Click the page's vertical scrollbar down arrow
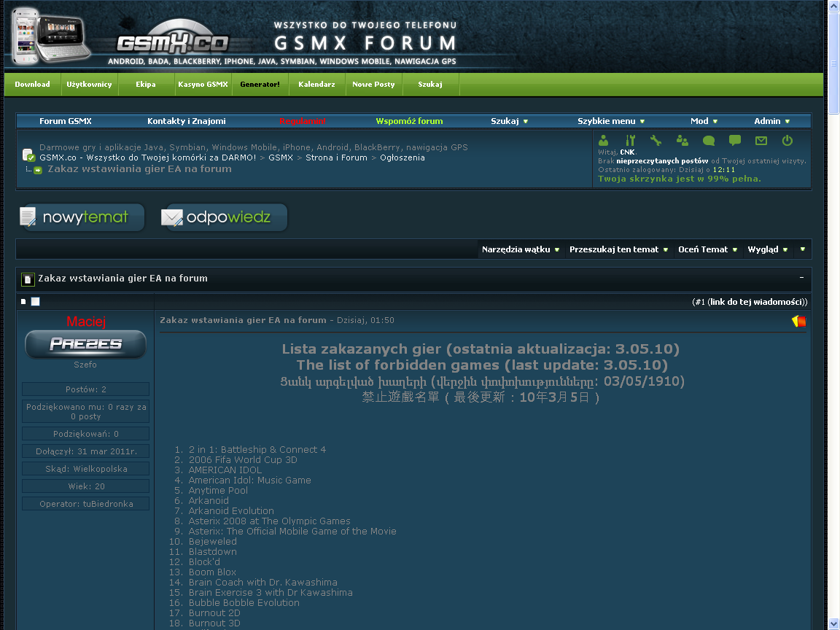Image resolution: width=840 pixels, height=630 pixels. tap(833, 623)
